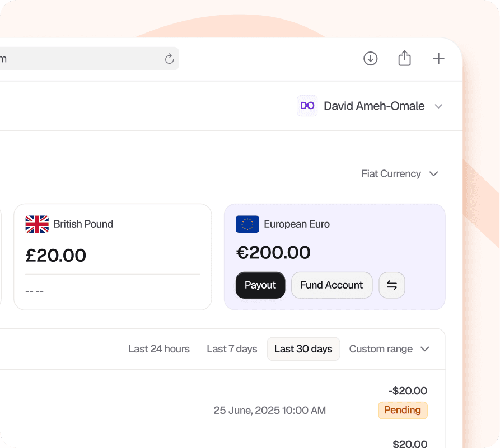Click the browser download icon

click(x=371, y=58)
